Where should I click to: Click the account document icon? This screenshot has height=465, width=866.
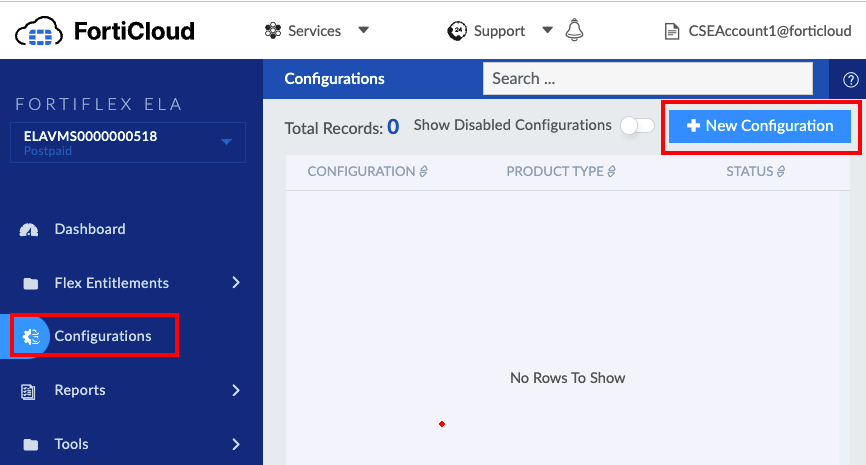click(x=672, y=31)
